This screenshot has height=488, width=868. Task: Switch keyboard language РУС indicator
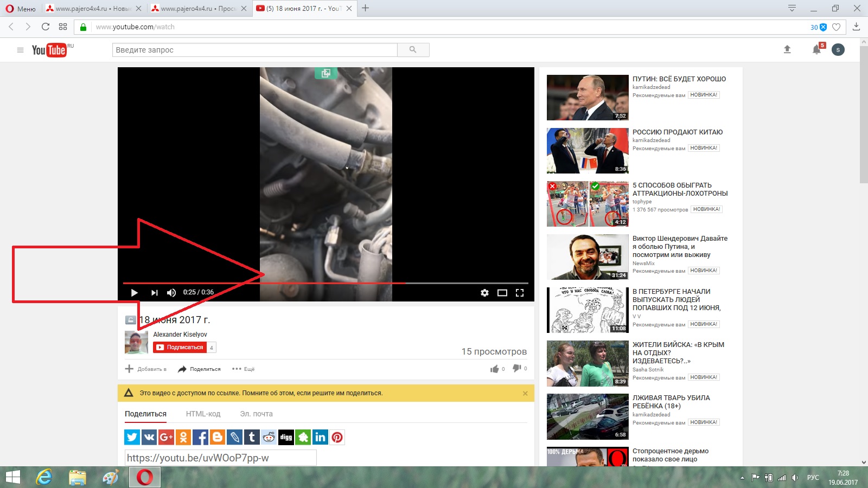click(x=813, y=478)
